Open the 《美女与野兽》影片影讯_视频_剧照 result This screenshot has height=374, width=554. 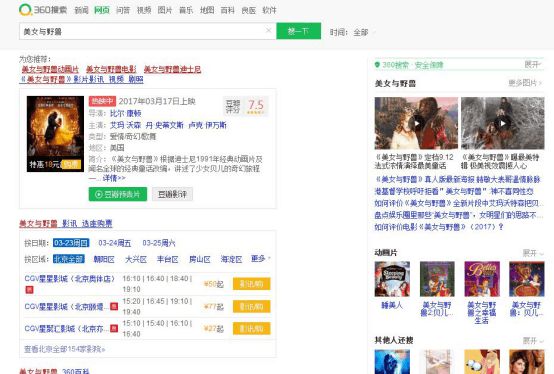pyautogui.click(x=82, y=79)
